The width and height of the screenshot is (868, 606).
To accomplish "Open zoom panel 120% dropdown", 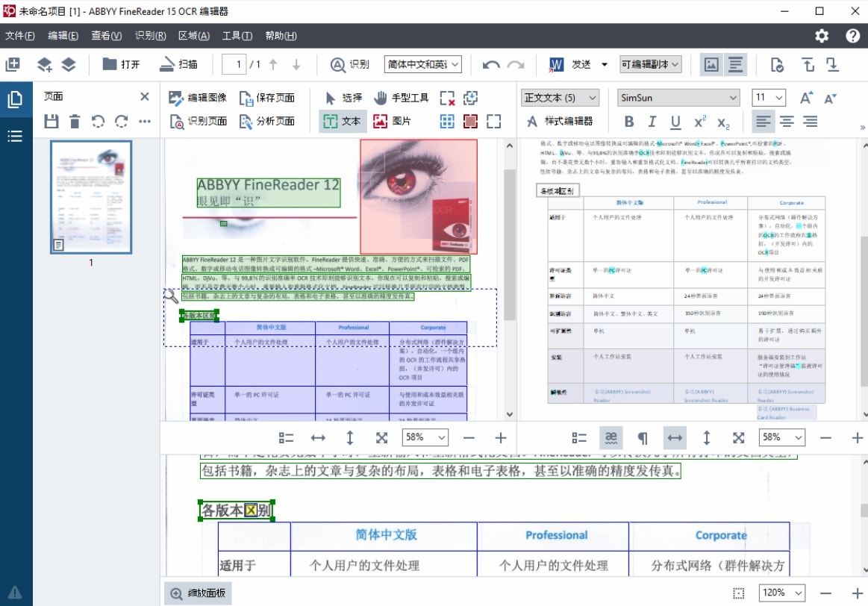I will pyautogui.click(x=781, y=593).
